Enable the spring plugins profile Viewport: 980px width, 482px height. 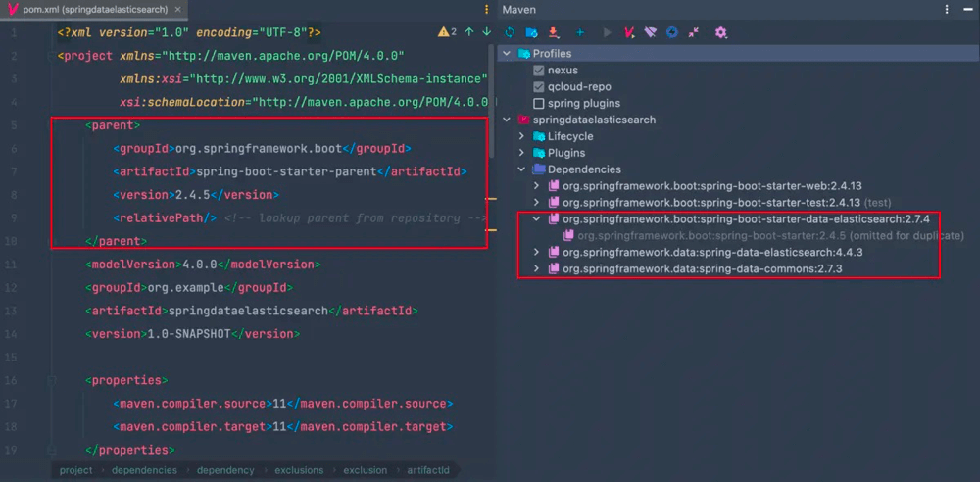[538, 103]
